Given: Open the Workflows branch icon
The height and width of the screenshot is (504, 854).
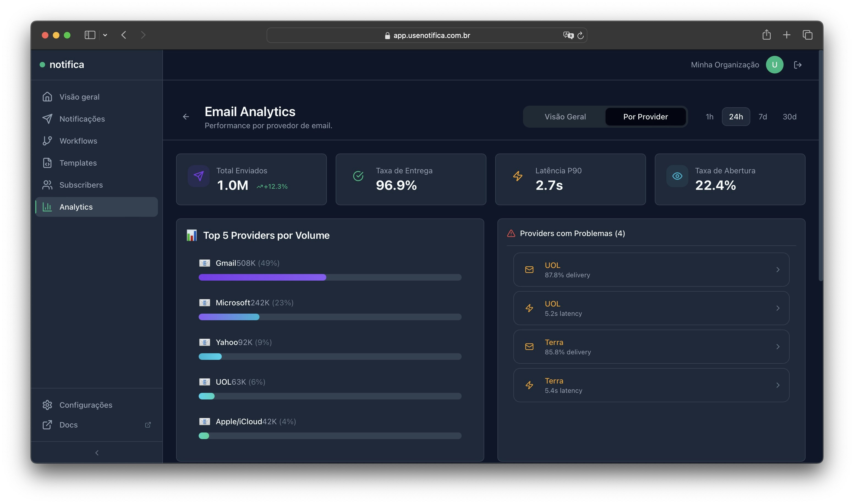Looking at the screenshot, I should [x=48, y=141].
